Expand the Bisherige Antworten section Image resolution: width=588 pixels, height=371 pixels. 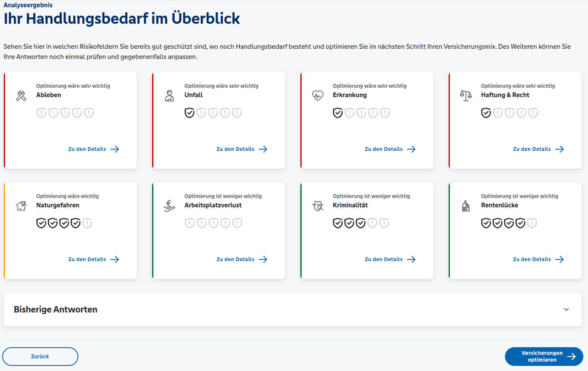pos(56,309)
